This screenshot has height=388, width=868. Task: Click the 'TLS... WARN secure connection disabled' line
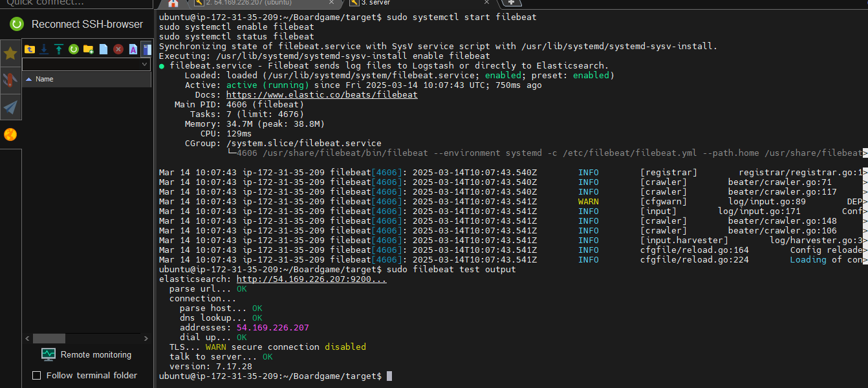point(268,347)
